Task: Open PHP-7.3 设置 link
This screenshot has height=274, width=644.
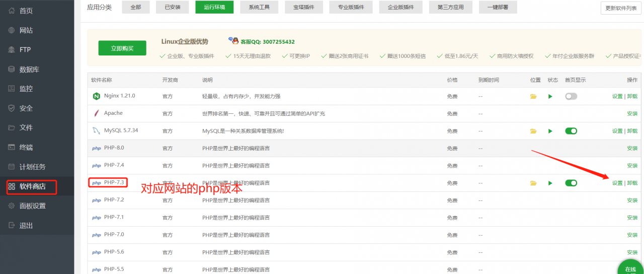Action: pyautogui.click(x=617, y=183)
